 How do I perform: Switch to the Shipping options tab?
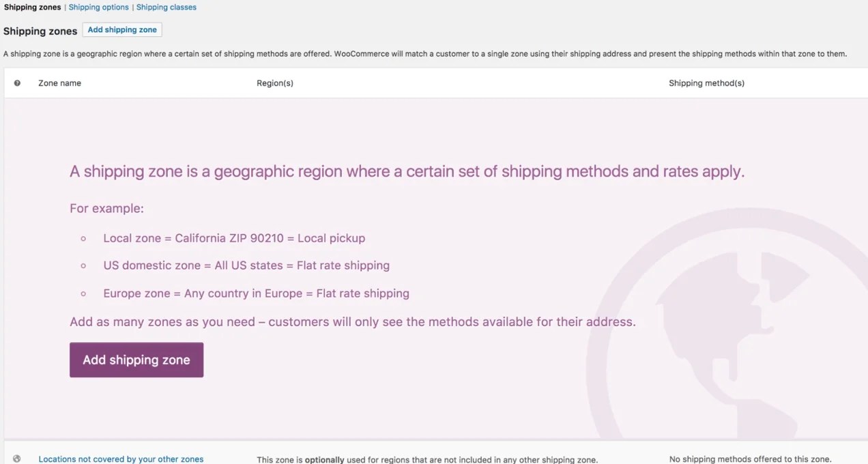(x=98, y=7)
